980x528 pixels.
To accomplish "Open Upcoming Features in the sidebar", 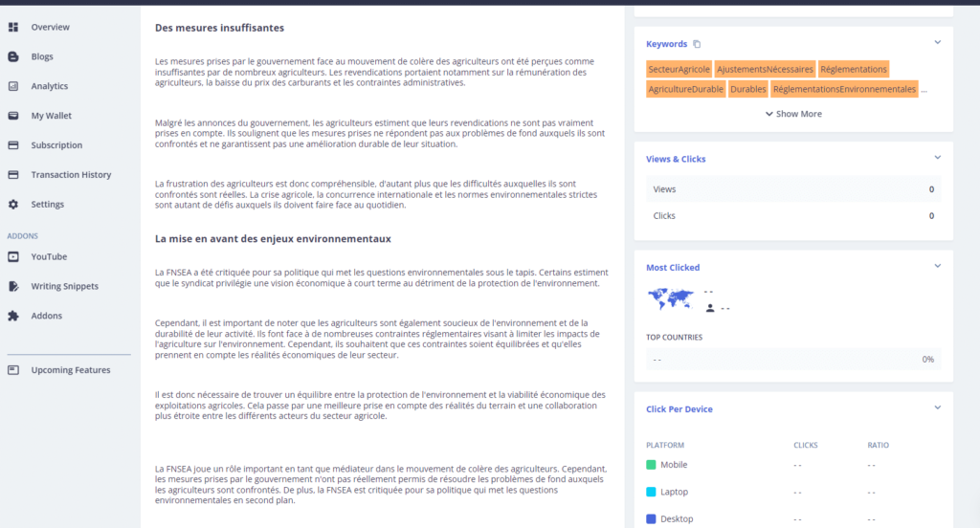I will pyautogui.click(x=71, y=370).
